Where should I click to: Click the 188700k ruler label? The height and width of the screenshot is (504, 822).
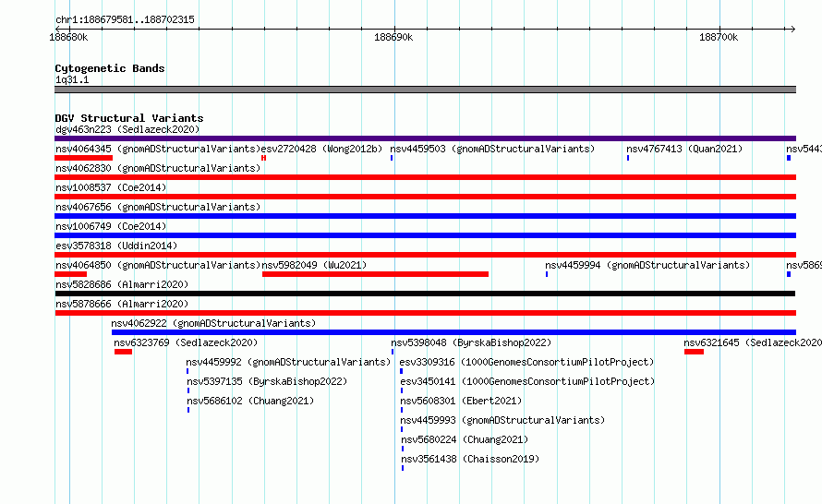coord(719,37)
